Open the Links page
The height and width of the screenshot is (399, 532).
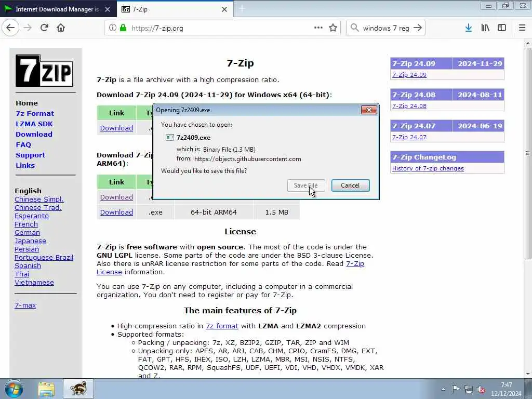25,166
